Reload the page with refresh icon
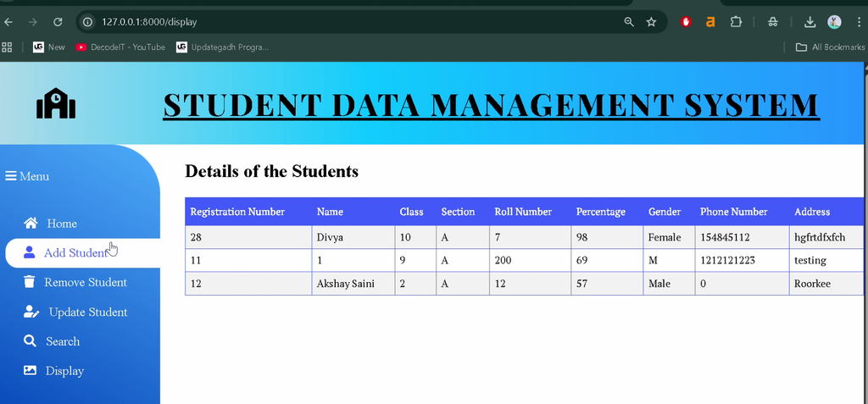The image size is (868, 404). (x=58, y=22)
